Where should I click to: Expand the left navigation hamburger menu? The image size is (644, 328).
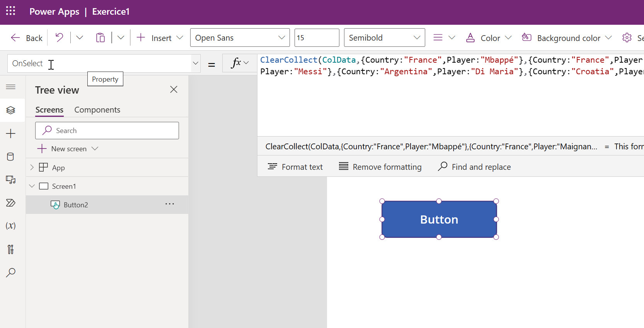tap(11, 87)
